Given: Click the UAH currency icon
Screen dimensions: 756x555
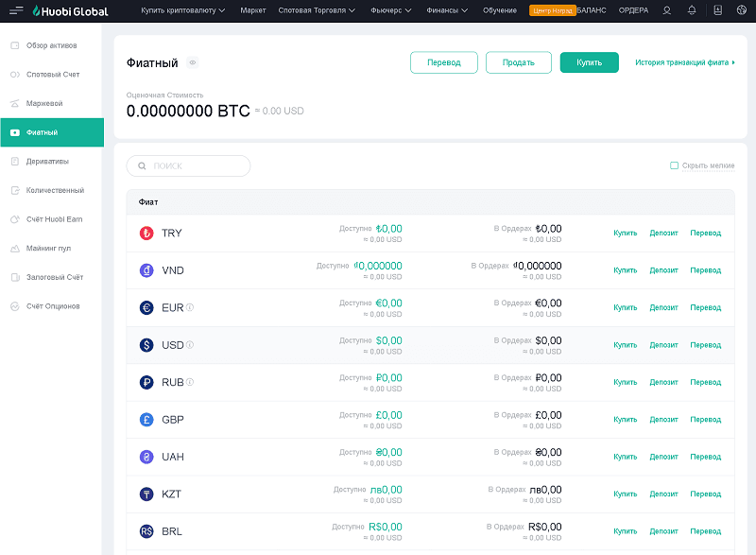Looking at the screenshot, I should 146,457.
